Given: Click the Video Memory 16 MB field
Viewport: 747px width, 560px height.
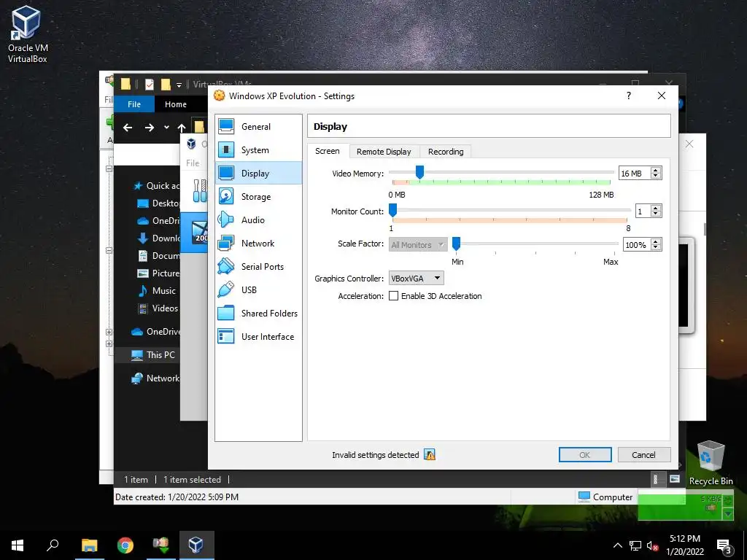Looking at the screenshot, I should [635, 174].
